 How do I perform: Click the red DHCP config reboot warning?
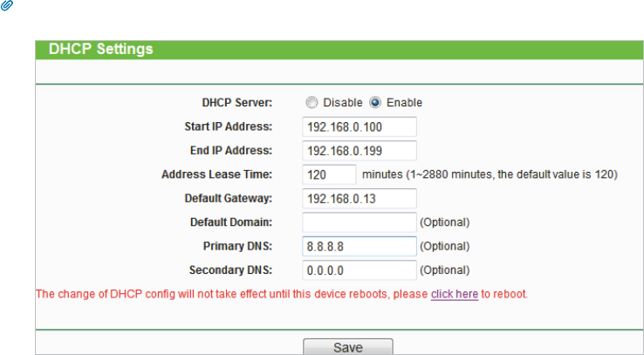[x=282, y=294]
